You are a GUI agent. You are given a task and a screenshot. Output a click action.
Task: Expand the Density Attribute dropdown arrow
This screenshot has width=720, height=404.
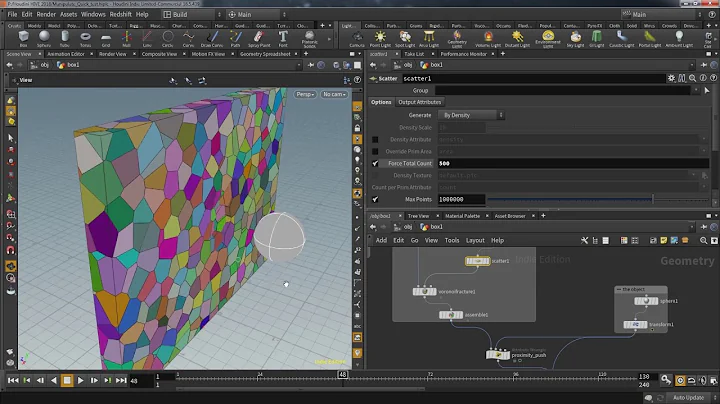[703, 140]
